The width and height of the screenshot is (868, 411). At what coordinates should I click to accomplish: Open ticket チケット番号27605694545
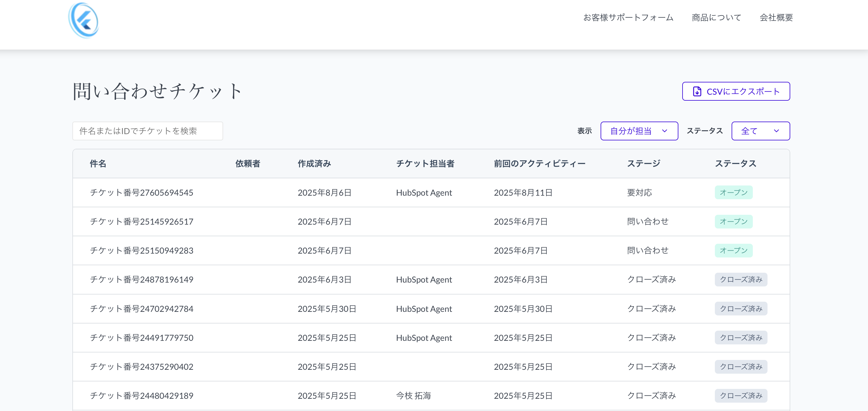141,193
